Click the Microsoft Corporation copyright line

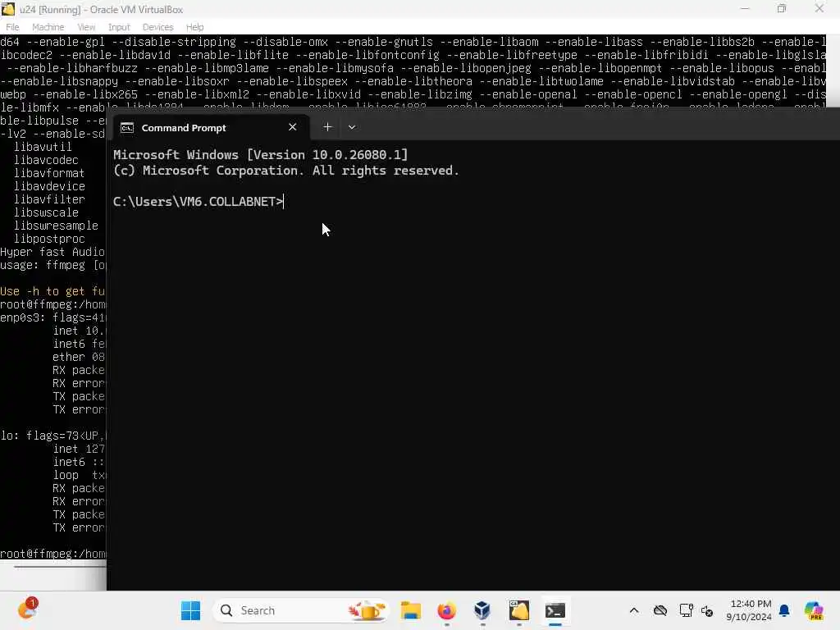click(x=286, y=171)
